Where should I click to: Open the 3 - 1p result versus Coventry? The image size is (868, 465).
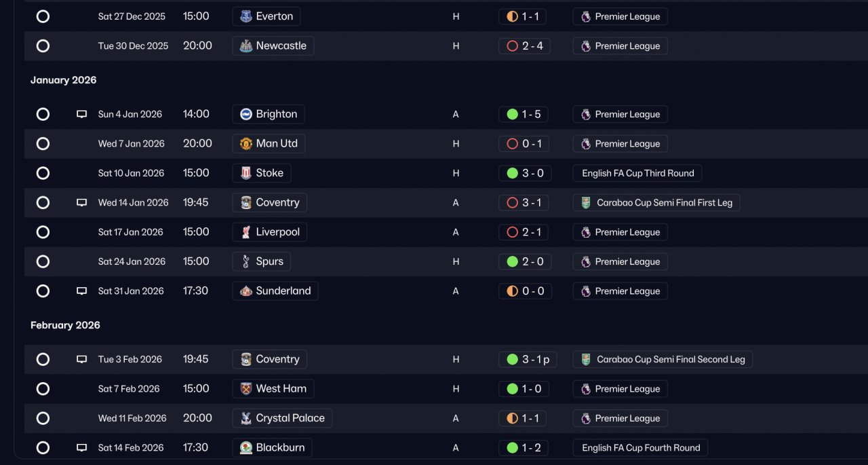point(528,359)
